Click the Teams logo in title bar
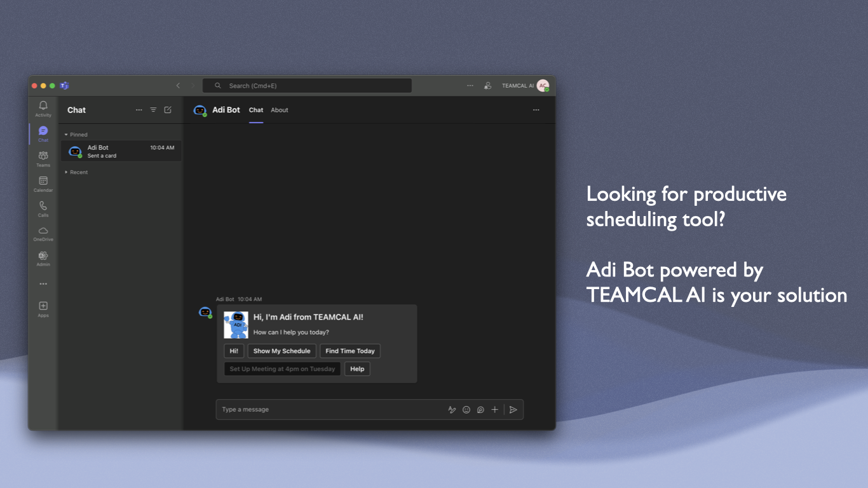This screenshot has height=488, width=868. [64, 86]
